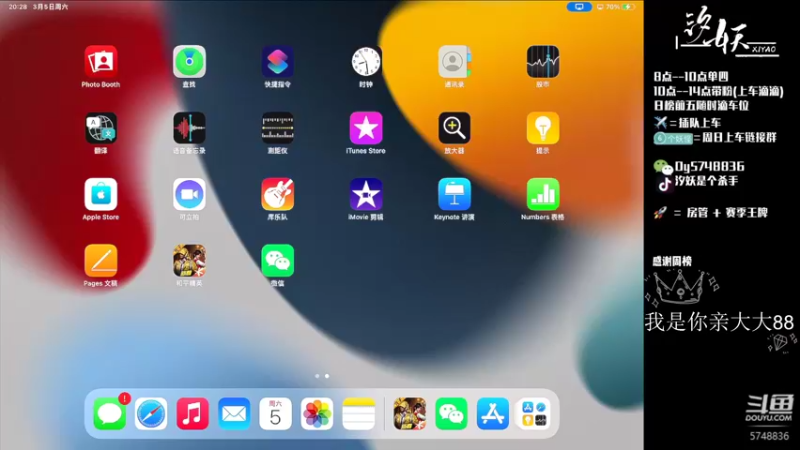The width and height of the screenshot is (800, 450).
Task: Open the GarageBand app
Action: (278, 194)
